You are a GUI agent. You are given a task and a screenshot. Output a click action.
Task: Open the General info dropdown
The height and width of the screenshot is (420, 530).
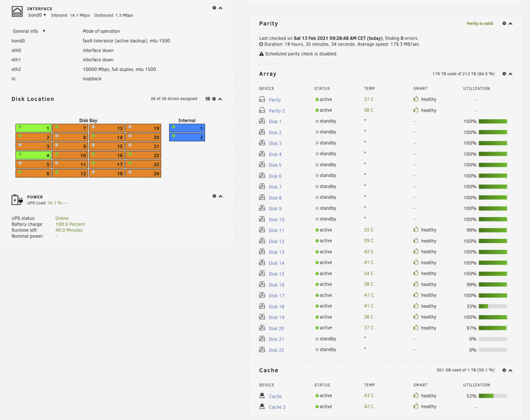[x=29, y=31]
